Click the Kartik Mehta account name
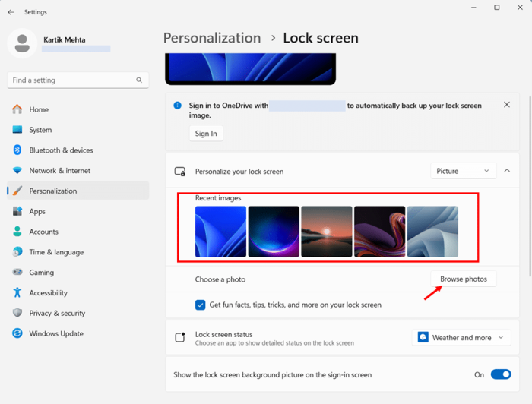Viewport: 532px width, 404px height. 65,39
